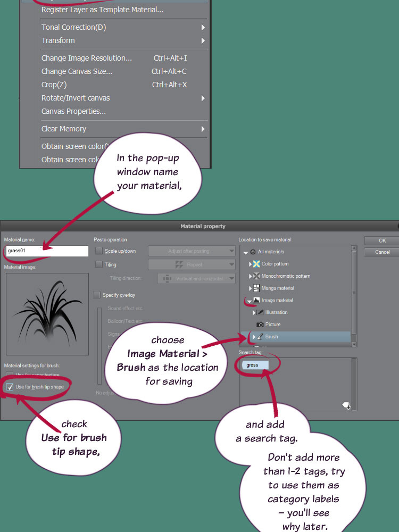The width and height of the screenshot is (399, 532).
Task: Select the Illustration pen icon
Action: [x=261, y=312]
